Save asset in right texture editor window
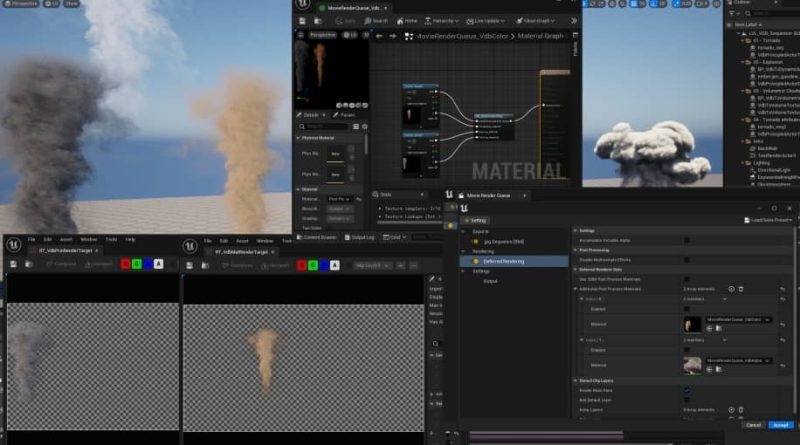The image size is (800, 445). 189,265
